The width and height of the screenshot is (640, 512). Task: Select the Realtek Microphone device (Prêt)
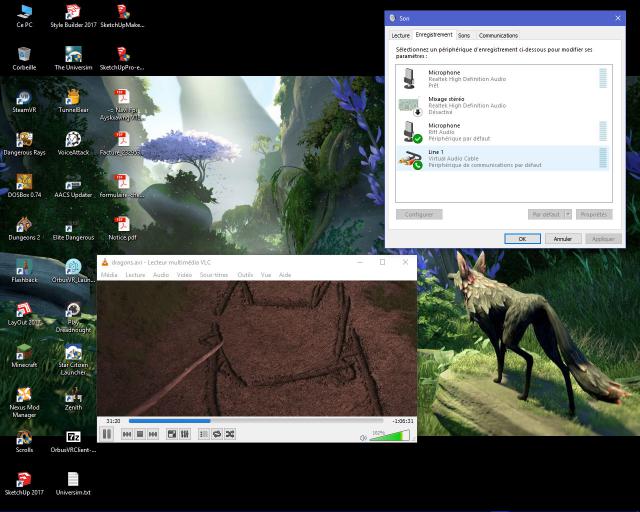(x=503, y=79)
